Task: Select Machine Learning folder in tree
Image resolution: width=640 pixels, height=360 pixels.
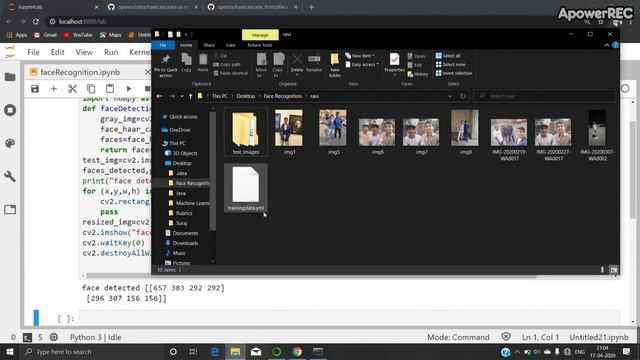Action: pos(189,203)
